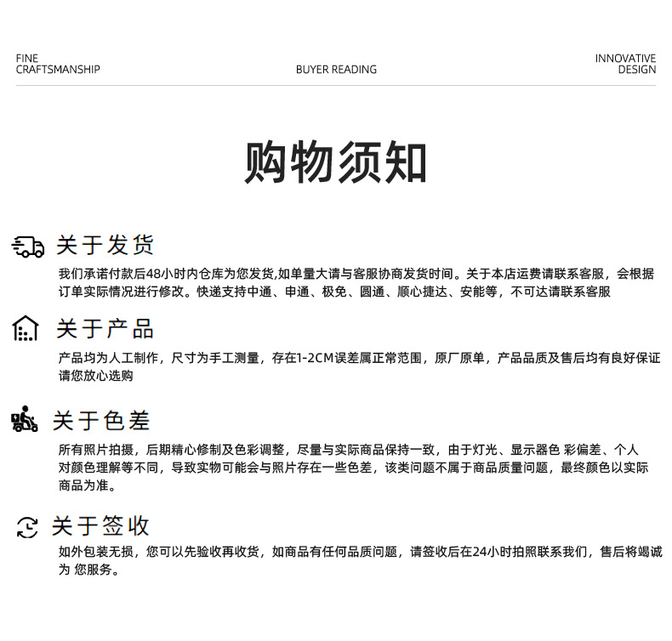The width and height of the screenshot is (672, 641).
Task: Click the text 为 您服务。
Action: pyautogui.click(x=89, y=570)
